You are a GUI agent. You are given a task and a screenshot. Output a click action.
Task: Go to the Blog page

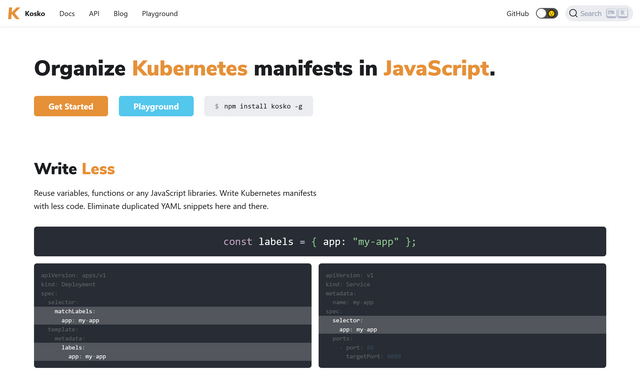point(120,13)
